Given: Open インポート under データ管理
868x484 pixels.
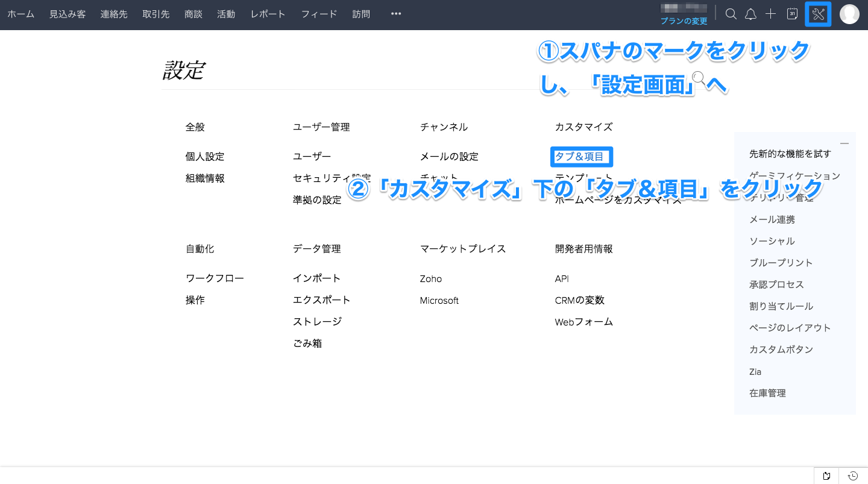Looking at the screenshot, I should coord(317,278).
